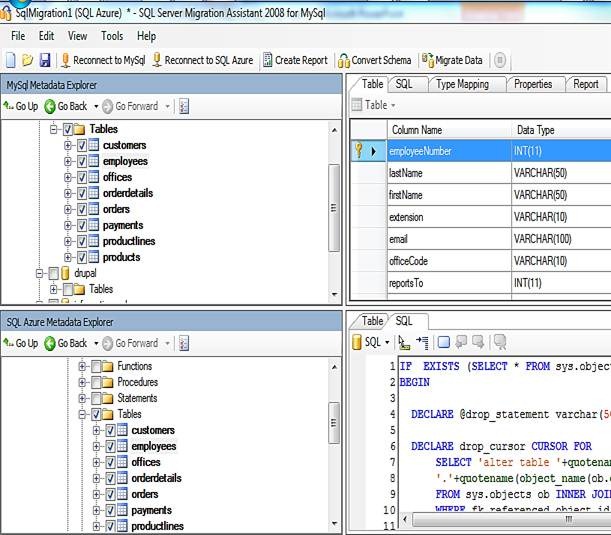Uncheck orders table in SQL Azure explorer
Image resolution: width=611 pixels, height=535 pixels.
tap(110, 494)
